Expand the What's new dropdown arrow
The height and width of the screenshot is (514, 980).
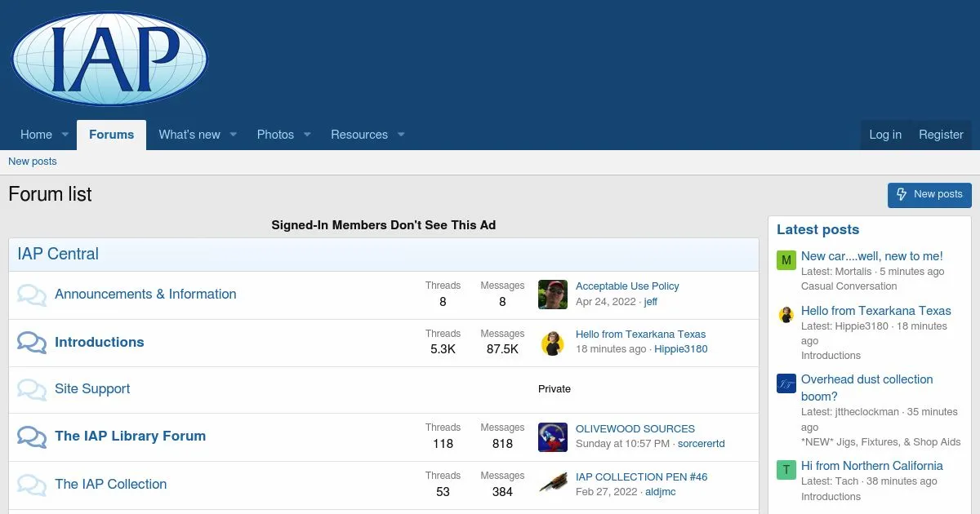[x=234, y=135]
